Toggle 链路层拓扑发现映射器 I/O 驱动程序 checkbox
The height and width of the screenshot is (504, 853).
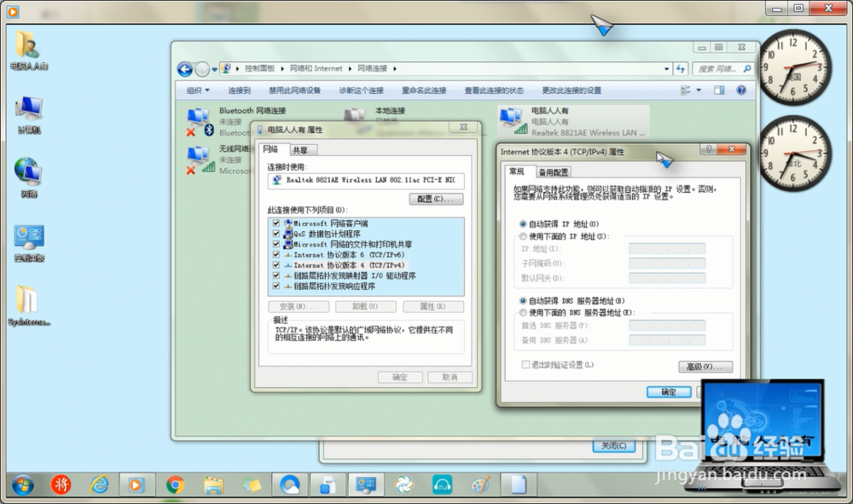click(x=276, y=275)
